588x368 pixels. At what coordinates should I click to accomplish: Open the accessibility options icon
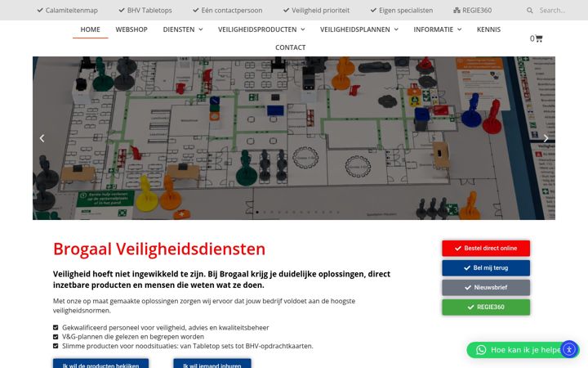tap(569, 350)
